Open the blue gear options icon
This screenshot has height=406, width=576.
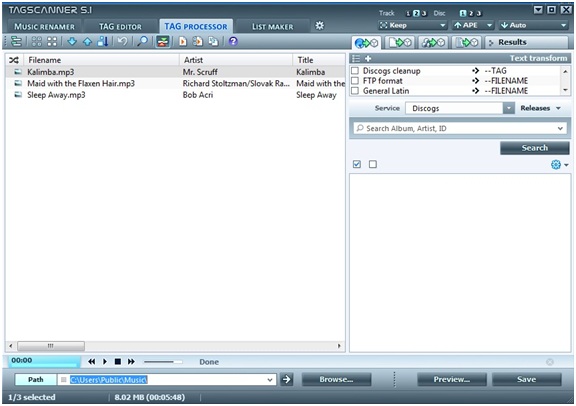point(556,165)
